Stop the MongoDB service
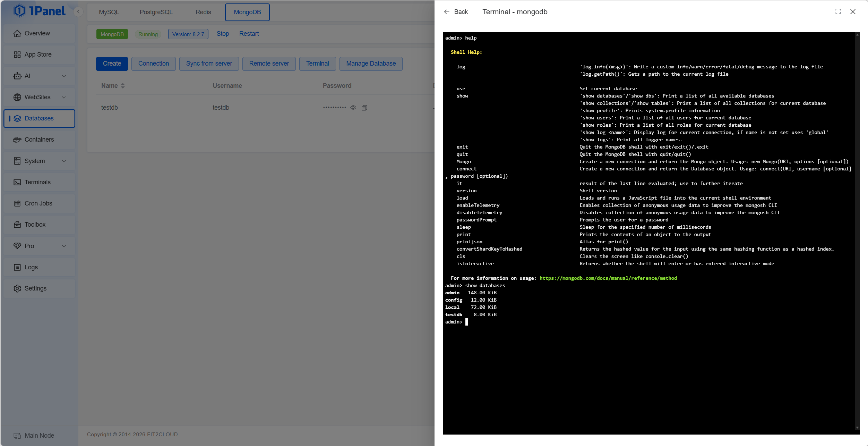The width and height of the screenshot is (868, 446). point(223,34)
